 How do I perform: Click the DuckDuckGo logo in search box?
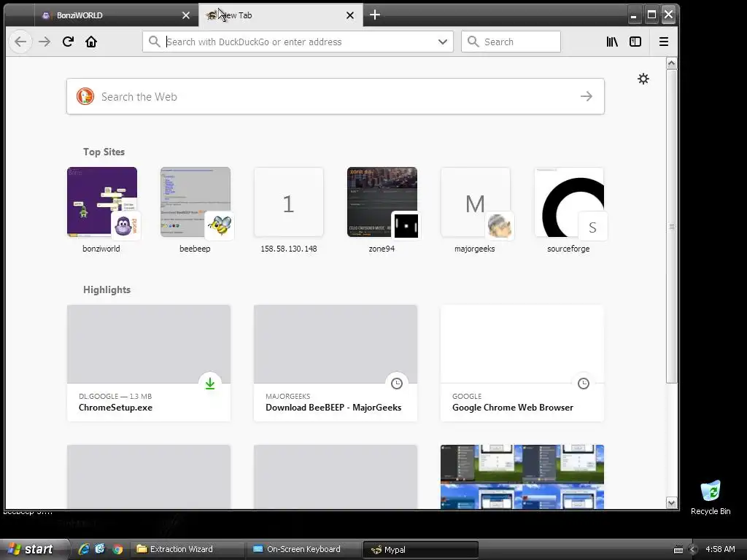pos(85,96)
